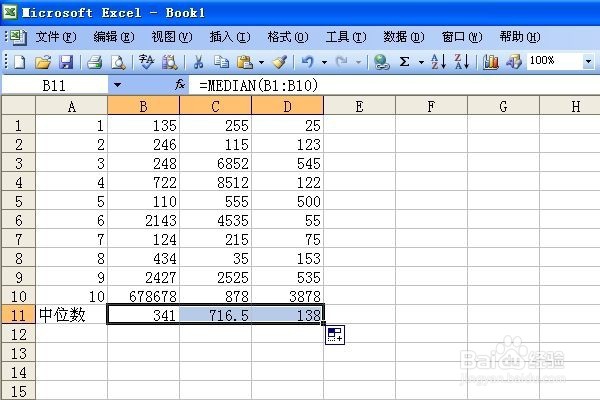Select column C header
This screenshot has height=400, width=600.
[215, 106]
